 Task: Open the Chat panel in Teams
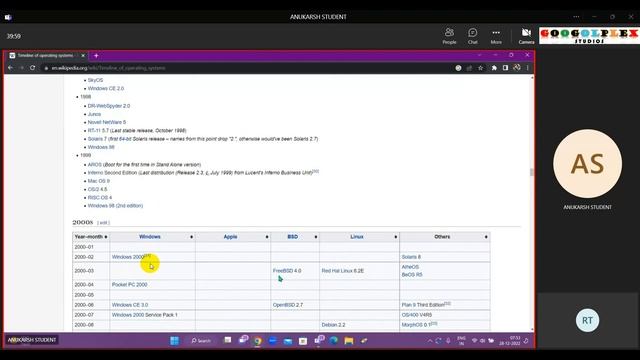click(473, 36)
